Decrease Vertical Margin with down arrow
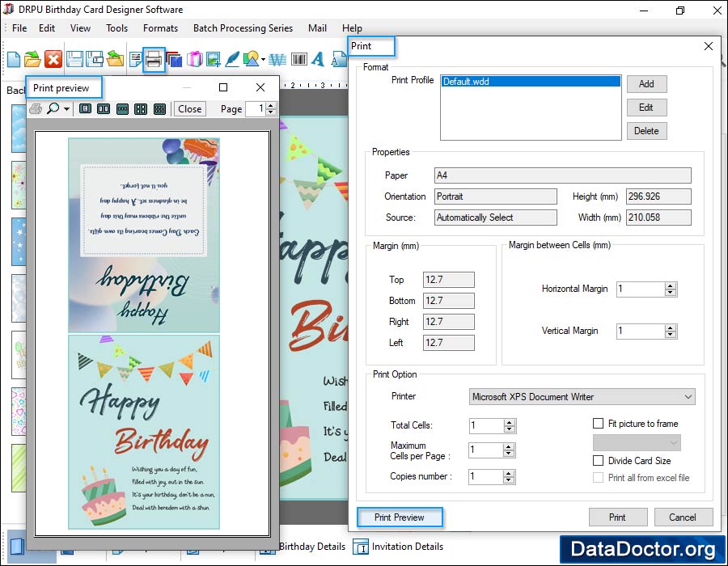Screen dimensions: 728x566 (x=670, y=334)
